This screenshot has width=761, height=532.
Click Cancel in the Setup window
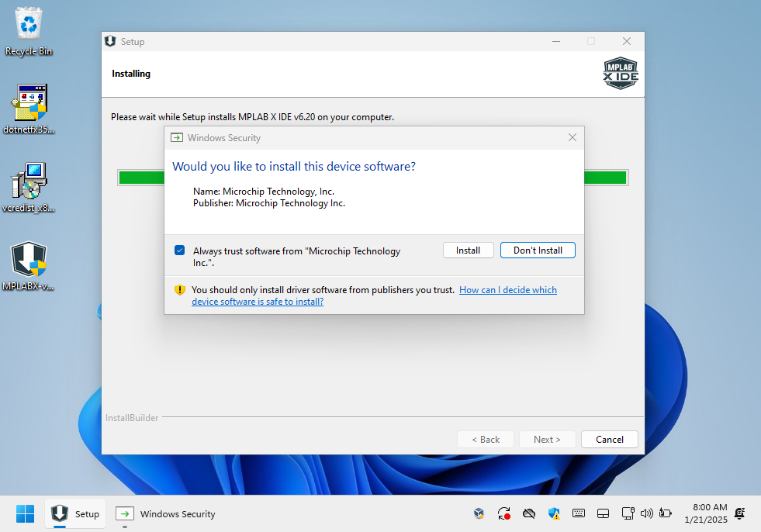click(610, 439)
